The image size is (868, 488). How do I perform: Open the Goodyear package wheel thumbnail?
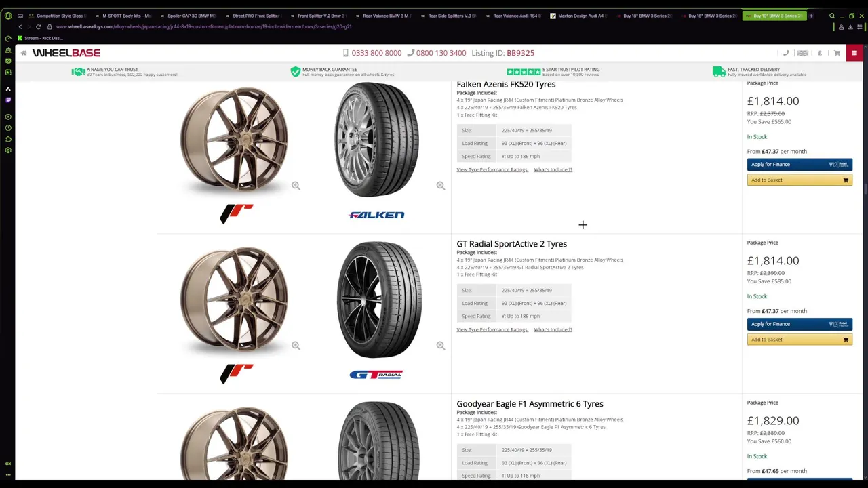pos(234,441)
